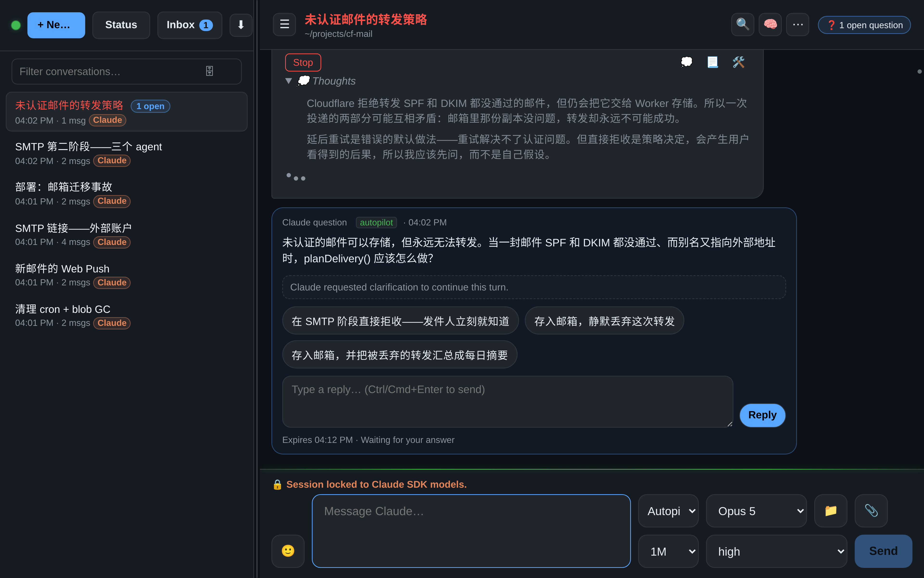Open the 1M context size dropdown
Screen dimensions: 924x578
tap(668, 551)
